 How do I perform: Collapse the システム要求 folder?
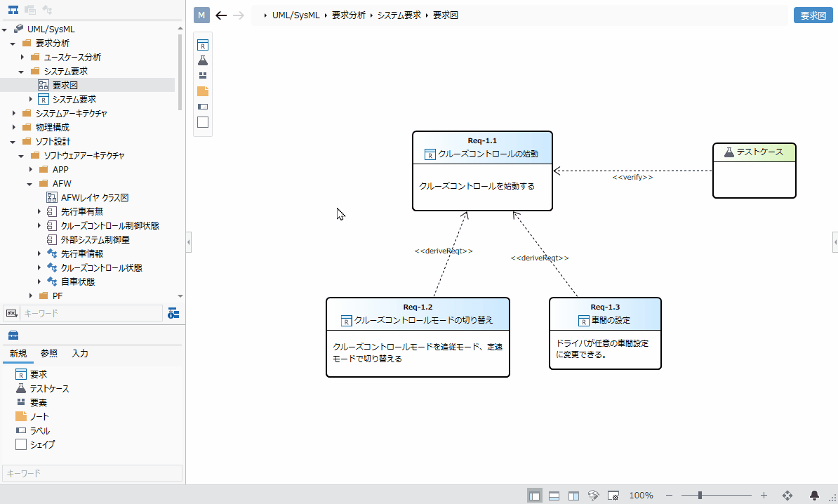pos(21,72)
